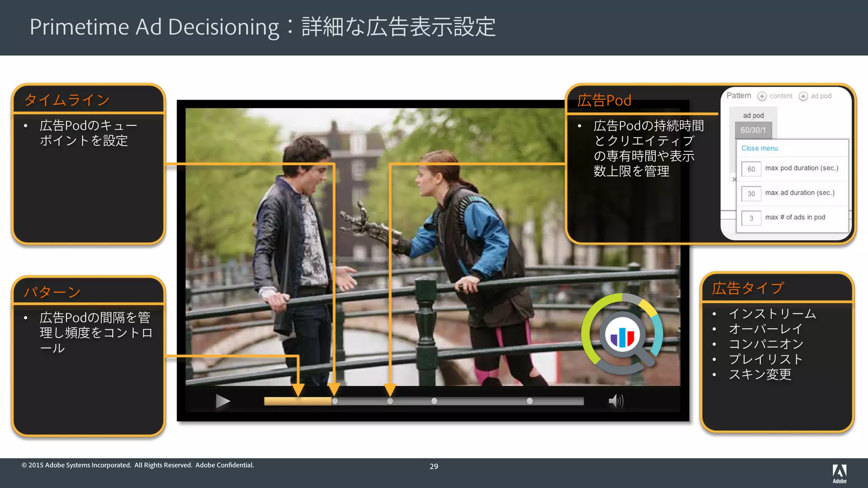Click max number of ads field showing 3
868x488 pixels.
pyautogui.click(x=751, y=218)
